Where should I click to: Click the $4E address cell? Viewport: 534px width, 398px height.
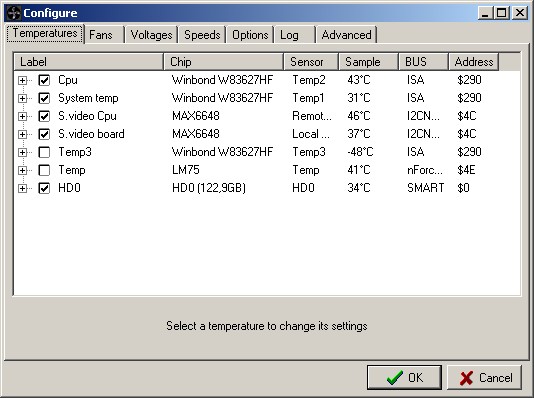[466, 170]
